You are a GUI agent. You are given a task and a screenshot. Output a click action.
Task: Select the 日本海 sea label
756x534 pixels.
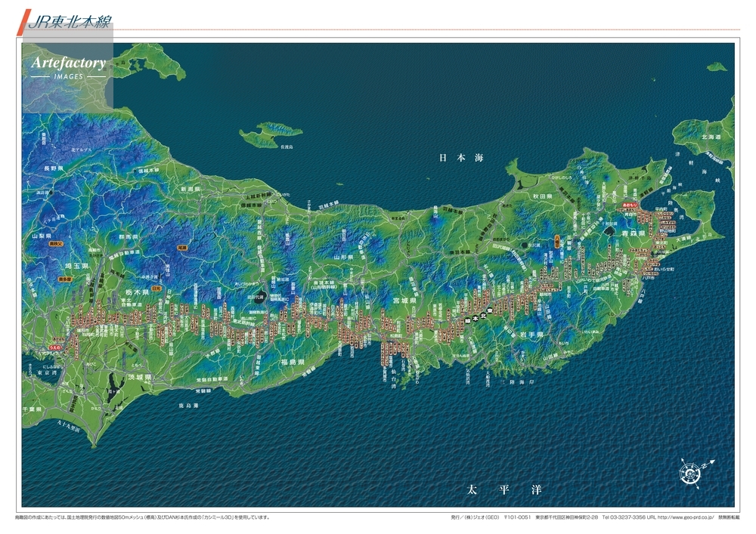461,158
